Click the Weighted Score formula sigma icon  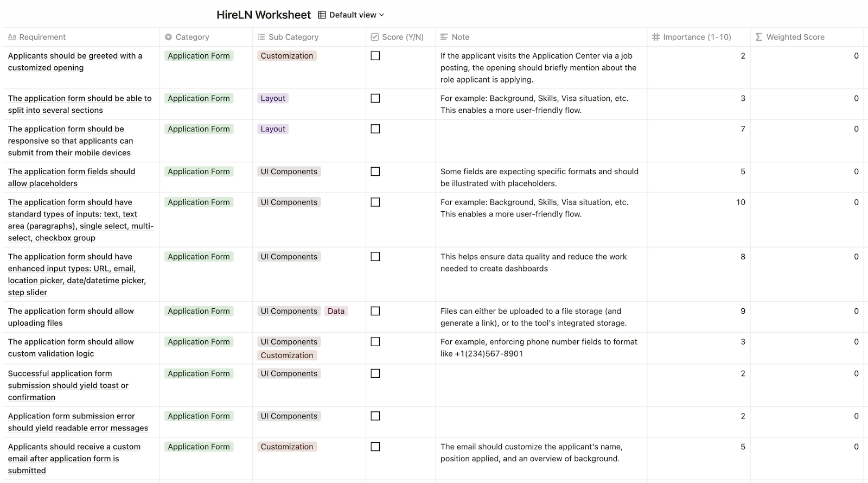pos(758,37)
